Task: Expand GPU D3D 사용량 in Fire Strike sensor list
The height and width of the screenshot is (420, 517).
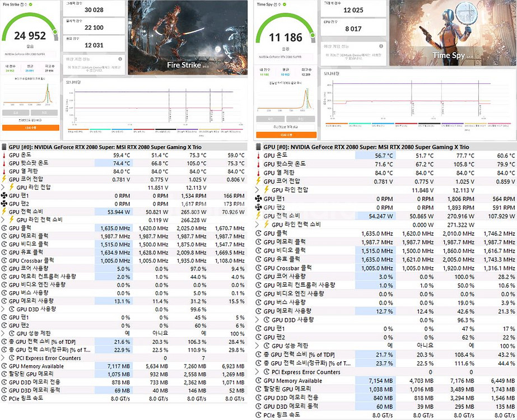Action: (x=3, y=309)
